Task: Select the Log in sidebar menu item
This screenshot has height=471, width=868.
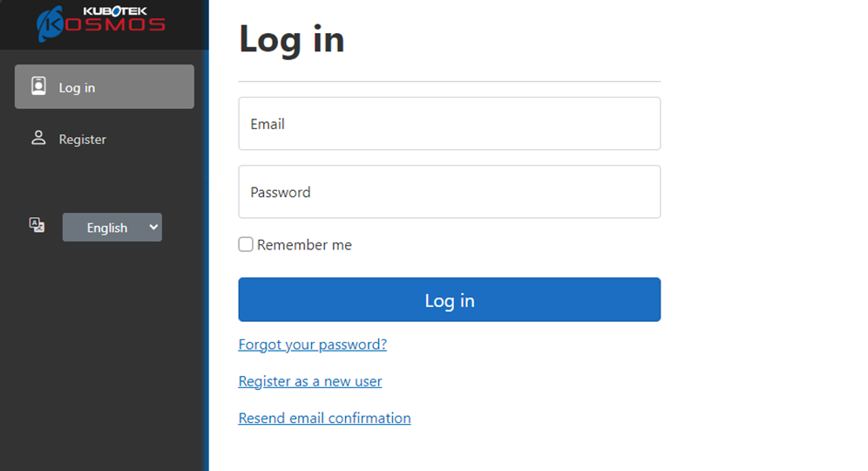Action: [x=105, y=87]
